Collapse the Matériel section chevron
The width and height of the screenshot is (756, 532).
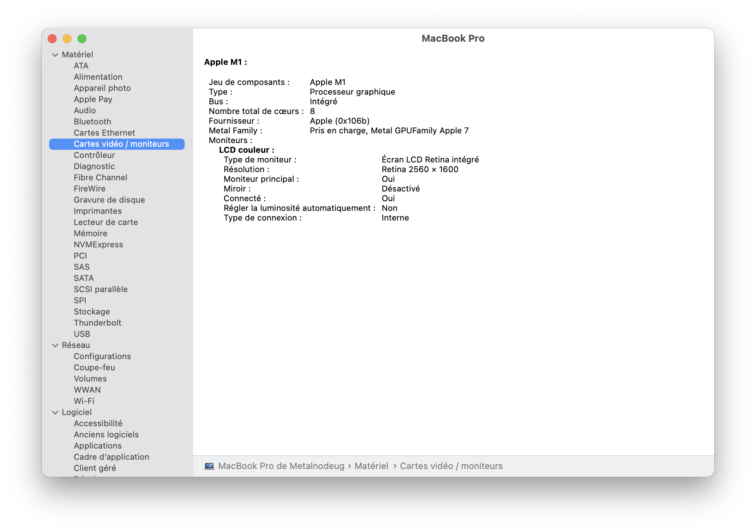click(55, 55)
